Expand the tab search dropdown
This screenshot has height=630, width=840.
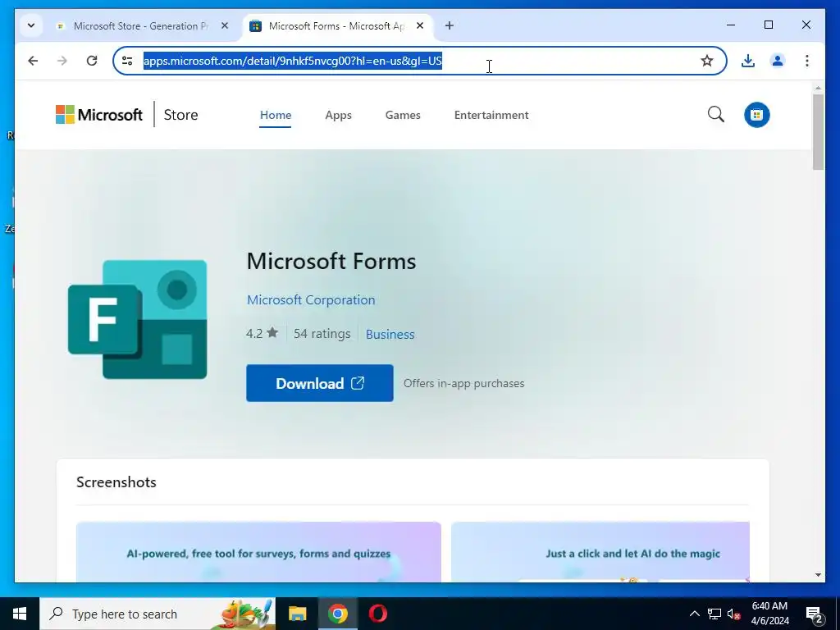tap(31, 25)
